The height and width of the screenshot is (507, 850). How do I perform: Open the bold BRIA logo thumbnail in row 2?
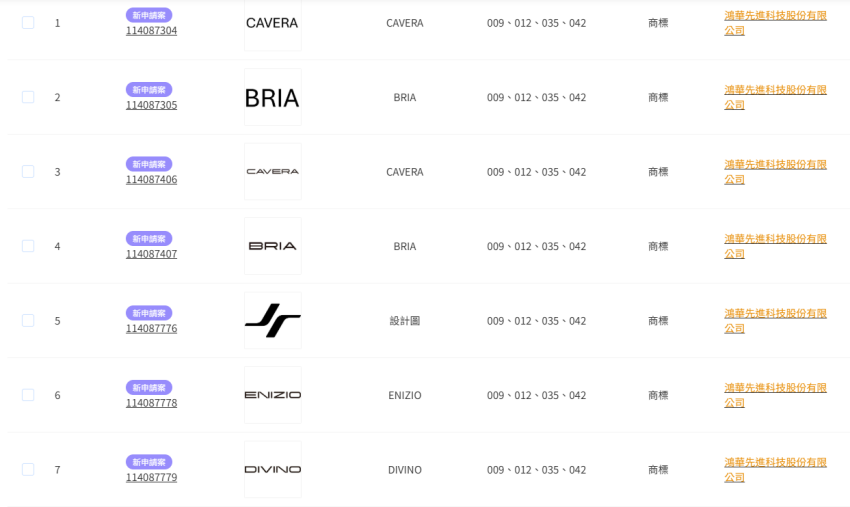click(272, 98)
